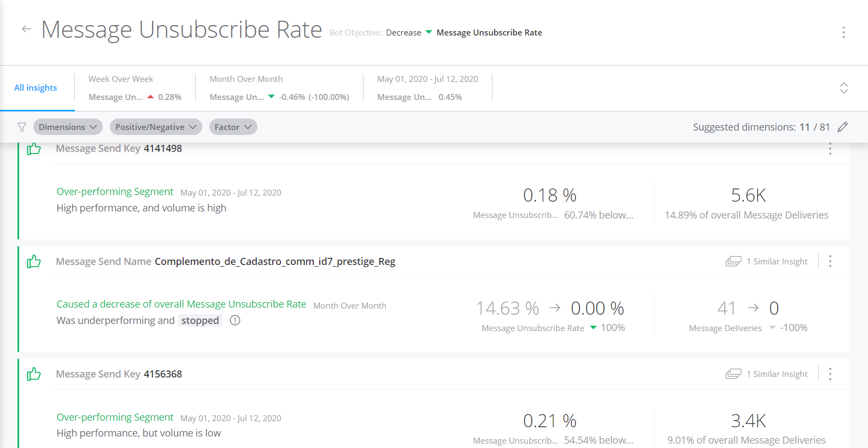
Task: Click the '60.74% below...' text
Action: (599, 215)
